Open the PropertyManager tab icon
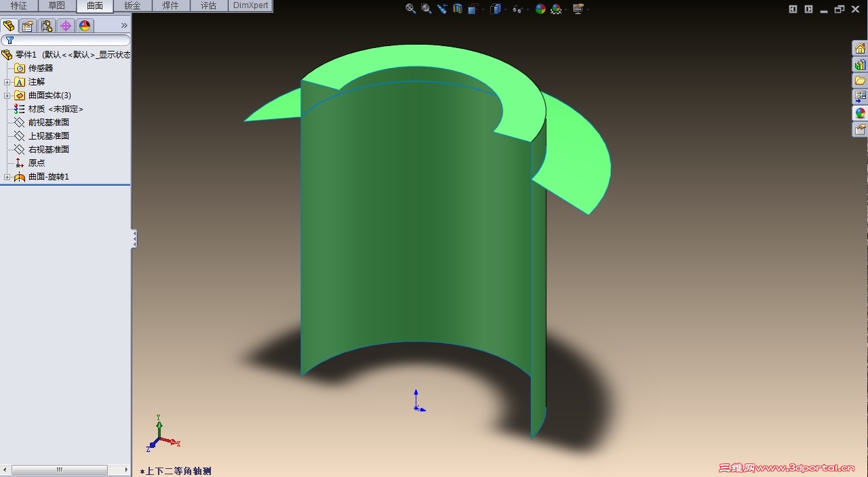This screenshot has height=477, width=868. pos(28,26)
